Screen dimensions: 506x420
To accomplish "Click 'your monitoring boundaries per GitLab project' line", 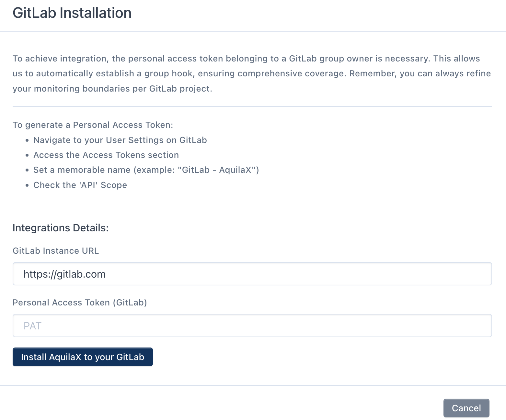I will coord(112,89).
